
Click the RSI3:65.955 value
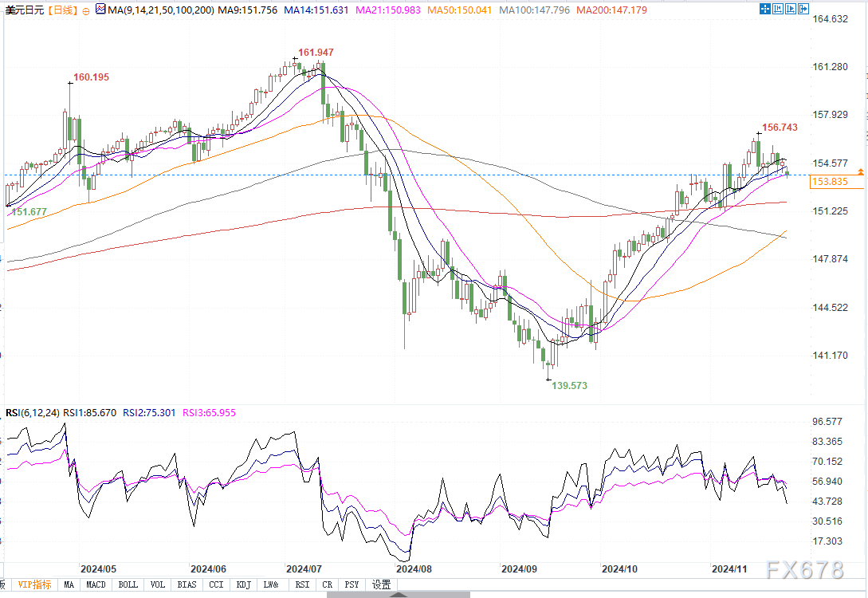click(x=209, y=412)
